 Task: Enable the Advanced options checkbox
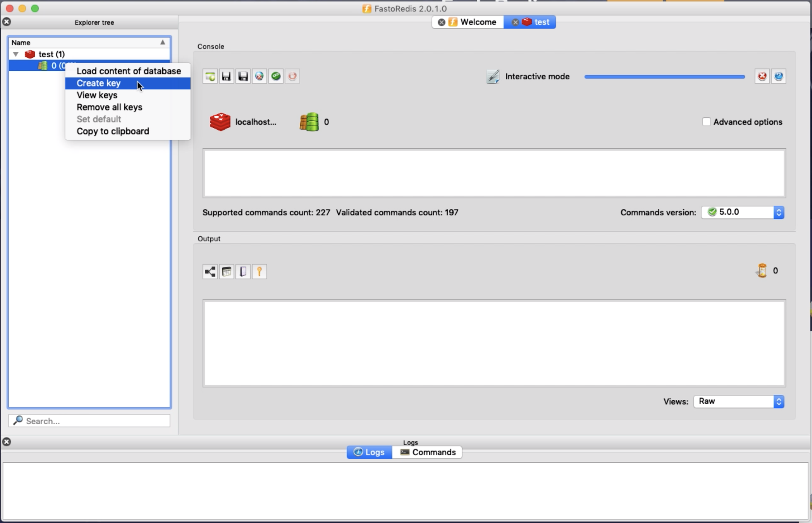707,122
